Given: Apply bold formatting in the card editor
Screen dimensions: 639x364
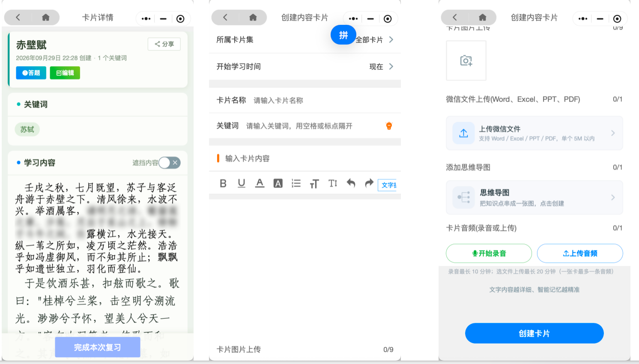Looking at the screenshot, I should coord(223,184).
